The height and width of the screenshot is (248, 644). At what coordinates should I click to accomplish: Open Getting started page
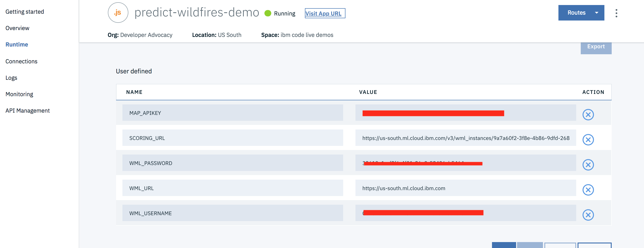pos(25,12)
